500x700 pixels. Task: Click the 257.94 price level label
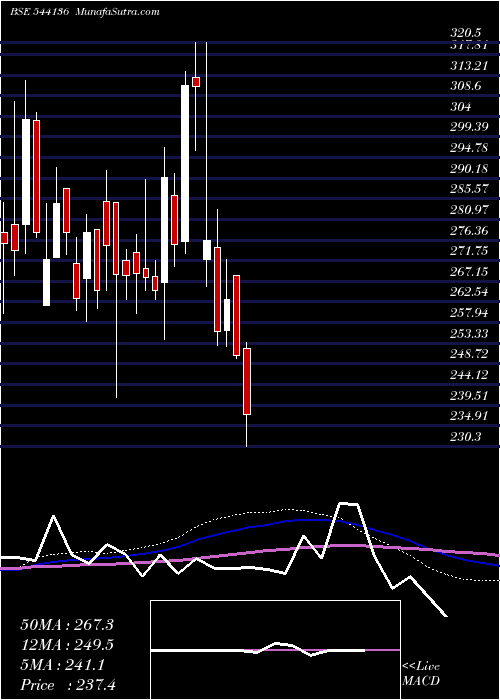click(469, 312)
